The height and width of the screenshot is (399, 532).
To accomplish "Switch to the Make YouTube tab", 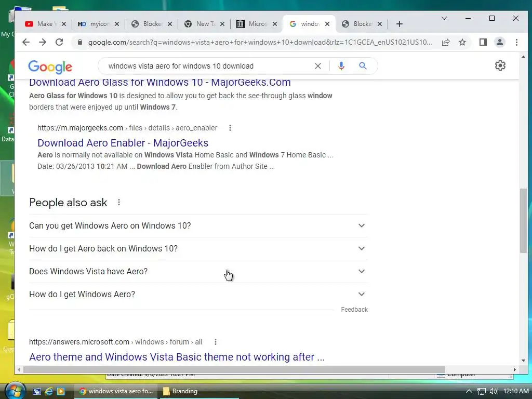I will coord(43,24).
